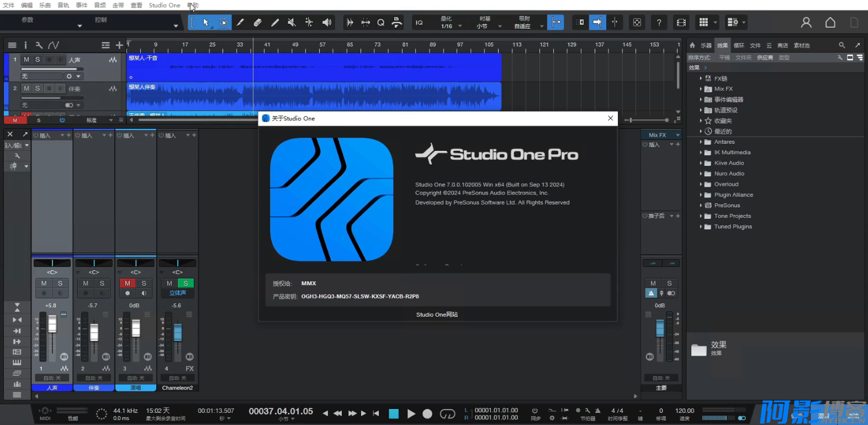Expand the FX链 folder
This screenshot has width=868, height=425.
[701, 78]
